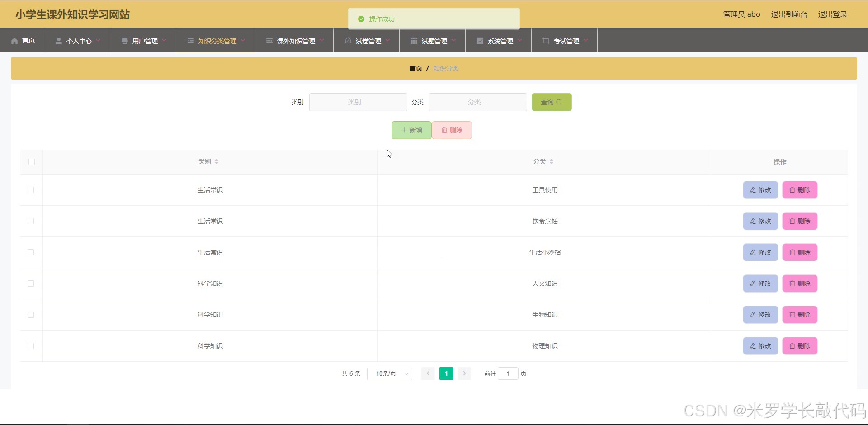Viewport: 868px width, 425px height.
Task: Click the home icon in the nav bar
Action: click(x=14, y=41)
